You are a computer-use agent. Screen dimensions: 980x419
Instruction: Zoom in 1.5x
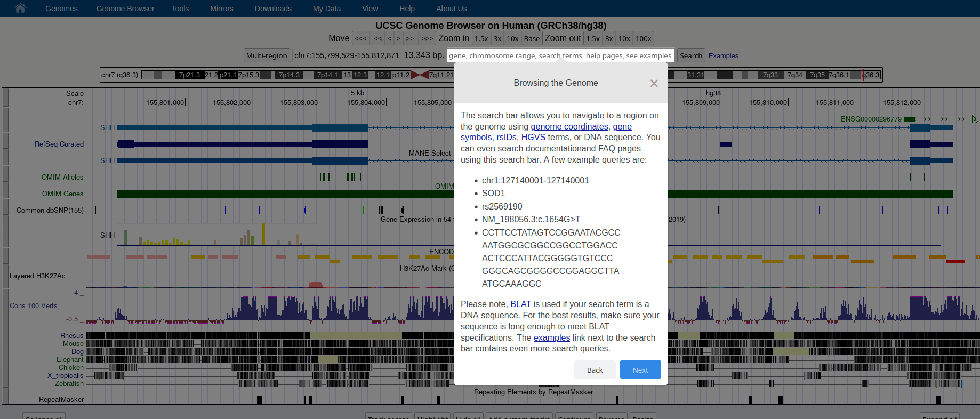(481, 38)
